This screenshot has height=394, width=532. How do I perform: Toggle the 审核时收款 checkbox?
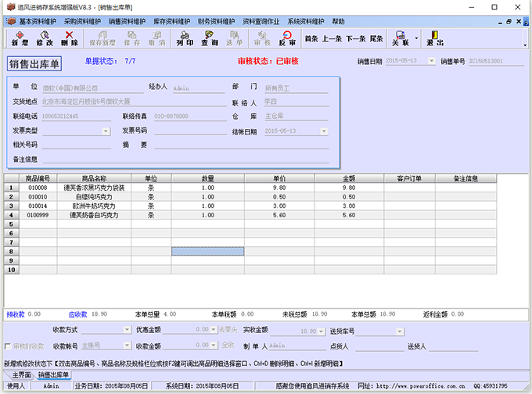click(x=9, y=346)
